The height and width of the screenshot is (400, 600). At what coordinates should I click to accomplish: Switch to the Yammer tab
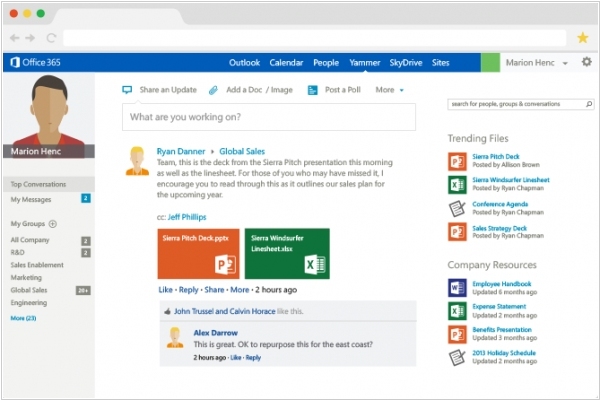(365, 63)
